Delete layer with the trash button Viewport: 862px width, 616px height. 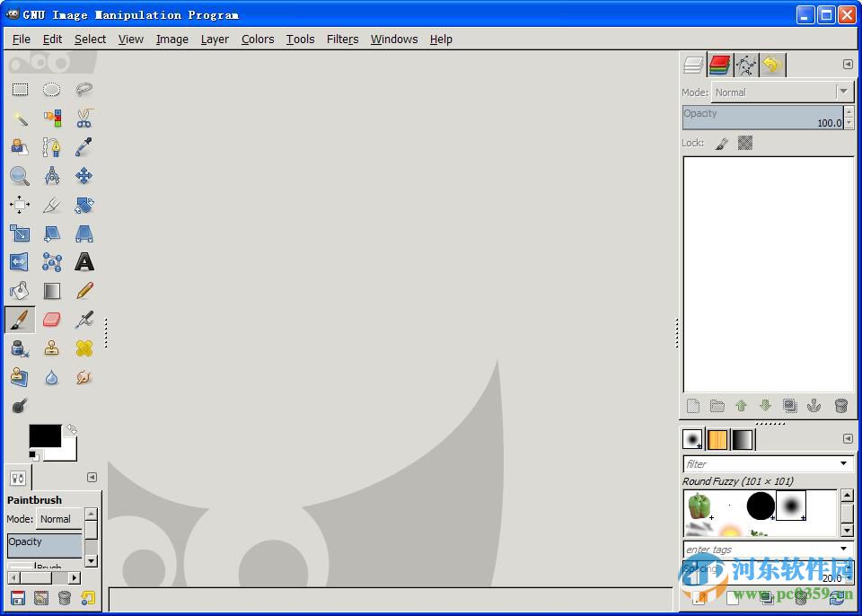(841, 406)
